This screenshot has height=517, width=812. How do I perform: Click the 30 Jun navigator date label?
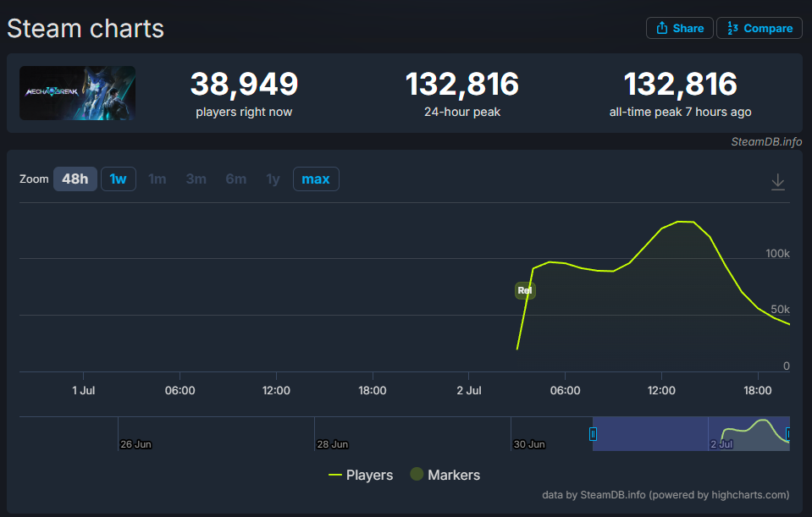point(529,444)
